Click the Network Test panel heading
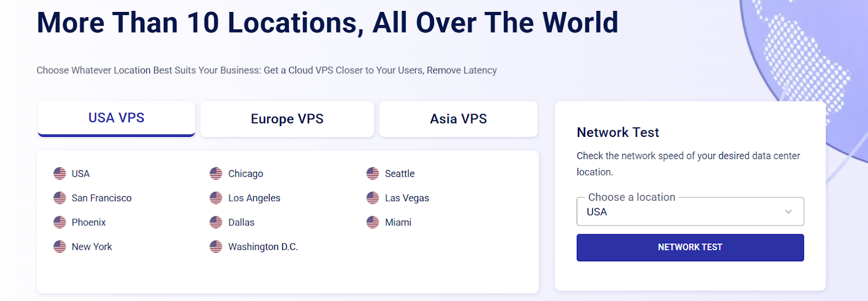The width and height of the screenshot is (868, 301). pos(618,133)
